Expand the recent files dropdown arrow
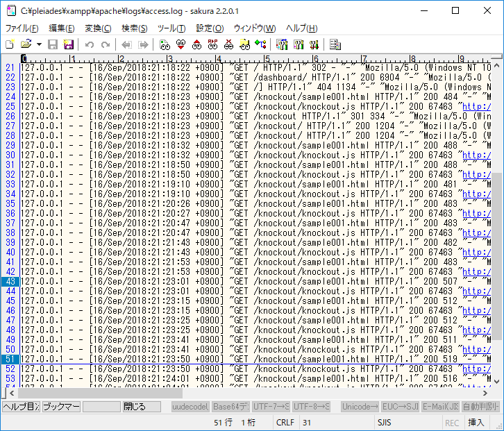Image resolution: width=504 pixels, height=431 pixels. tap(39, 44)
